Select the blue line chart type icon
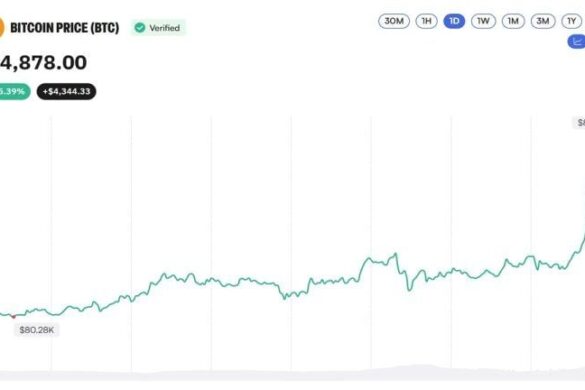The image size is (585, 390). pyautogui.click(x=577, y=41)
